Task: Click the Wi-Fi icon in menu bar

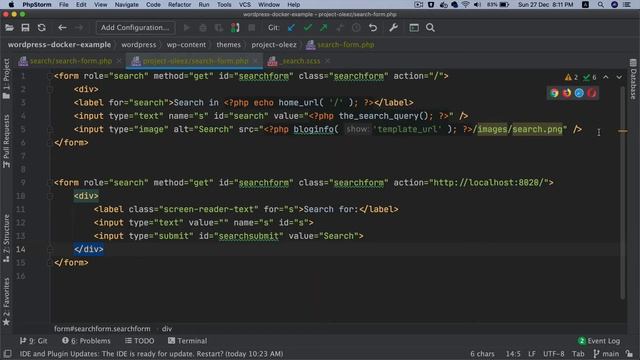Action: [x=466, y=4]
